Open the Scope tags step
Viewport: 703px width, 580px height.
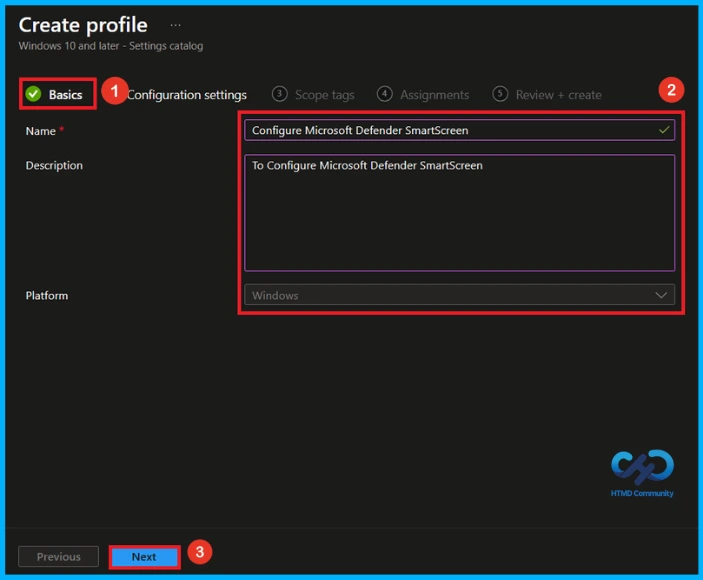pos(313,95)
